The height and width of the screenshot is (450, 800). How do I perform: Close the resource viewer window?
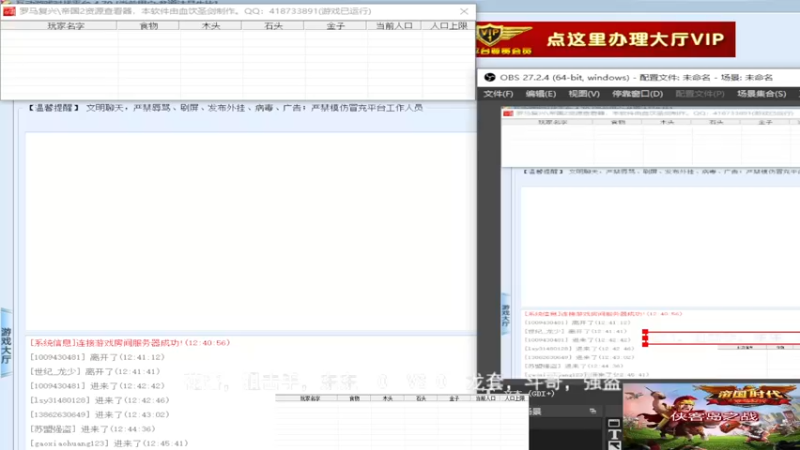coord(464,11)
